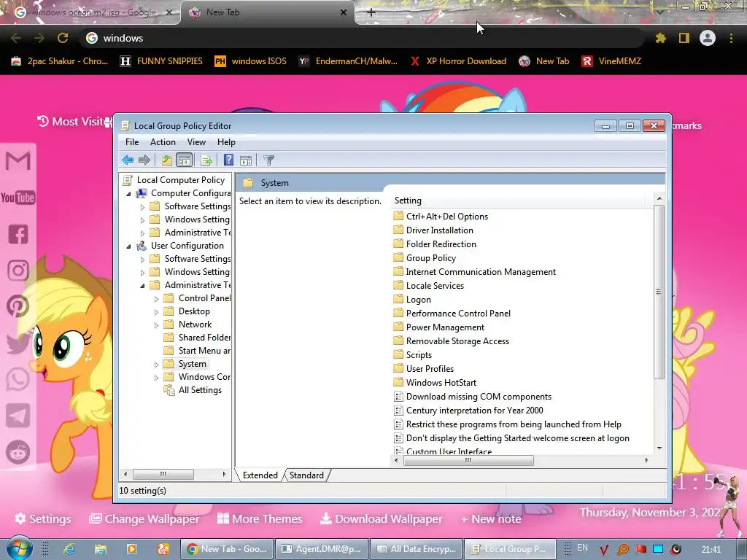Select the All Settings tree item

pos(193,390)
